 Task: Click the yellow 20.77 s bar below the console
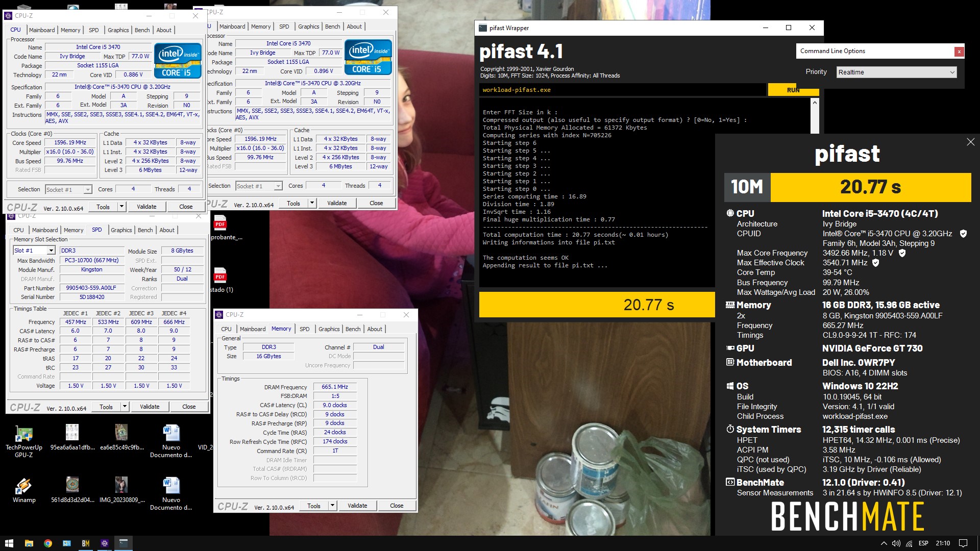[x=597, y=305]
